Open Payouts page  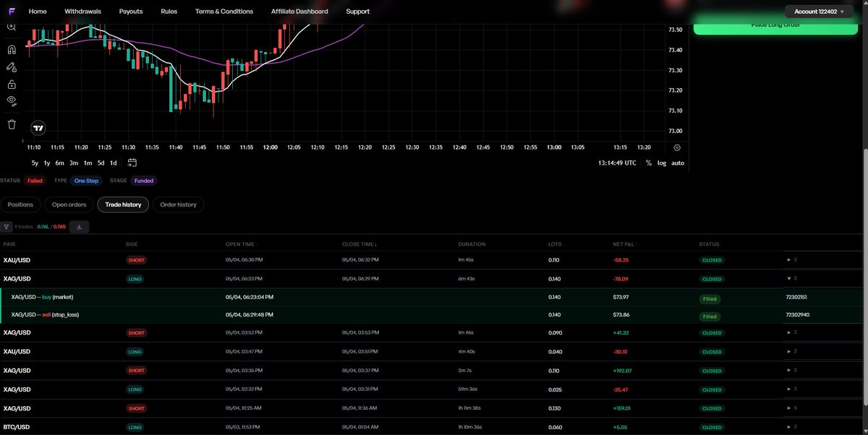click(x=131, y=12)
